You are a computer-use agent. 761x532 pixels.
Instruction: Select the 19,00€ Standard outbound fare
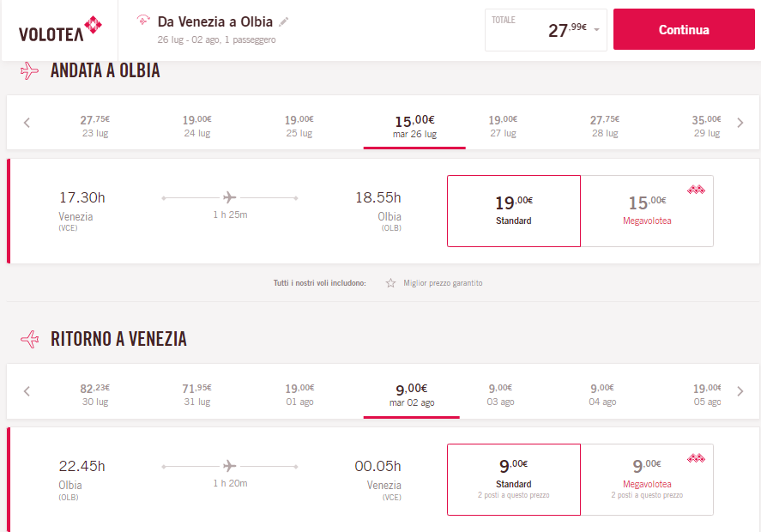coord(513,211)
